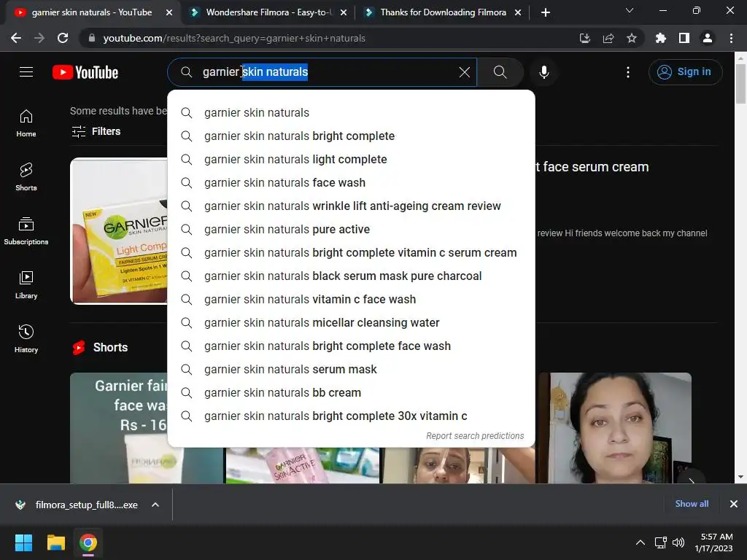Choose 'garnier skin naturals pure active' suggestion
Image resolution: width=747 pixels, height=560 pixels.
(x=351, y=230)
